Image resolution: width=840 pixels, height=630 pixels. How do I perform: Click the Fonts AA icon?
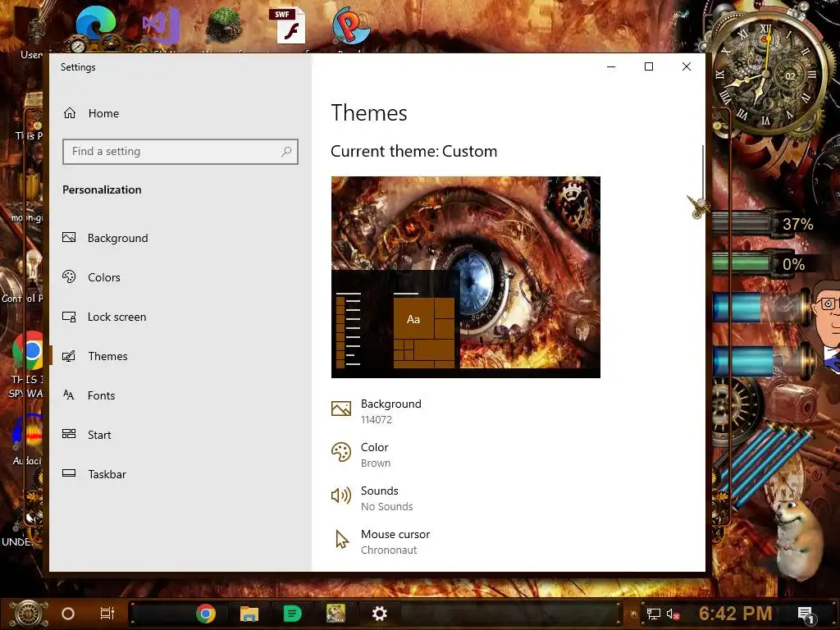(x=69, y=395)
